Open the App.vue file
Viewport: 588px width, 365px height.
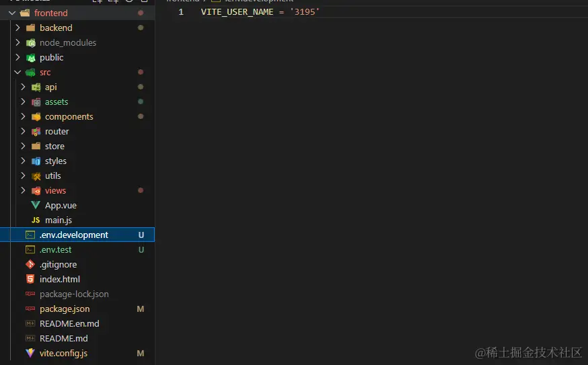[61, 206]
